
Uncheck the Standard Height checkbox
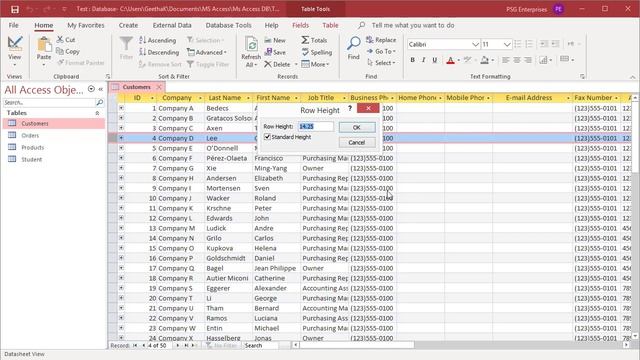pyautogui.click(x=267, y=137)
